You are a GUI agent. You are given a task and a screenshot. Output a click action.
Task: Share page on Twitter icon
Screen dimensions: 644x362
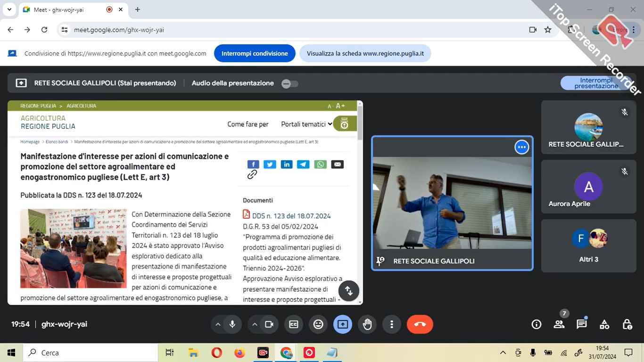pos(270,164)
